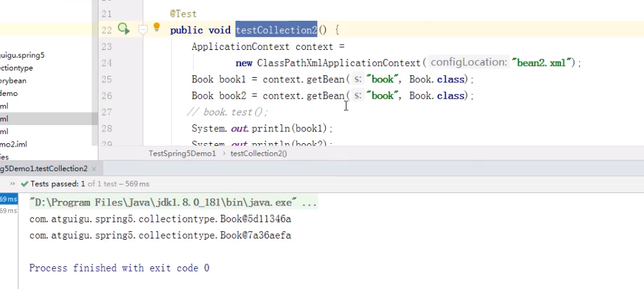
Task: Click the green Tests passed checkmark
Action: click(x=25, y=184)
